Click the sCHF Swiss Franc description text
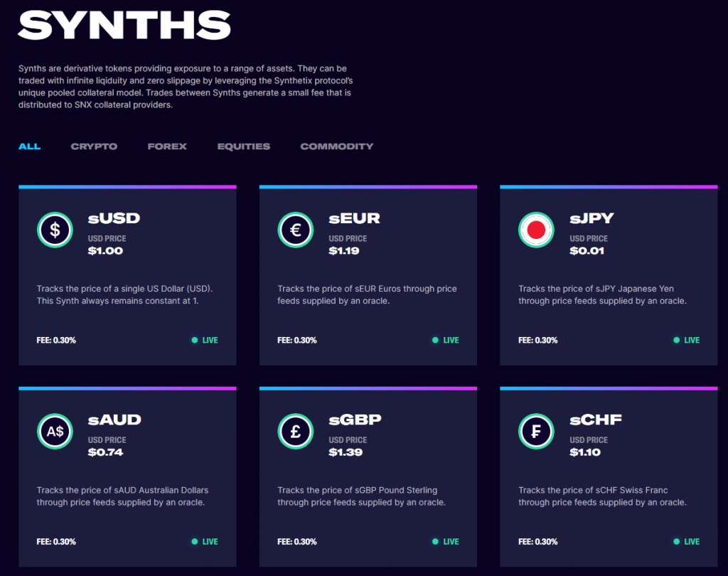 click(602, 496)
